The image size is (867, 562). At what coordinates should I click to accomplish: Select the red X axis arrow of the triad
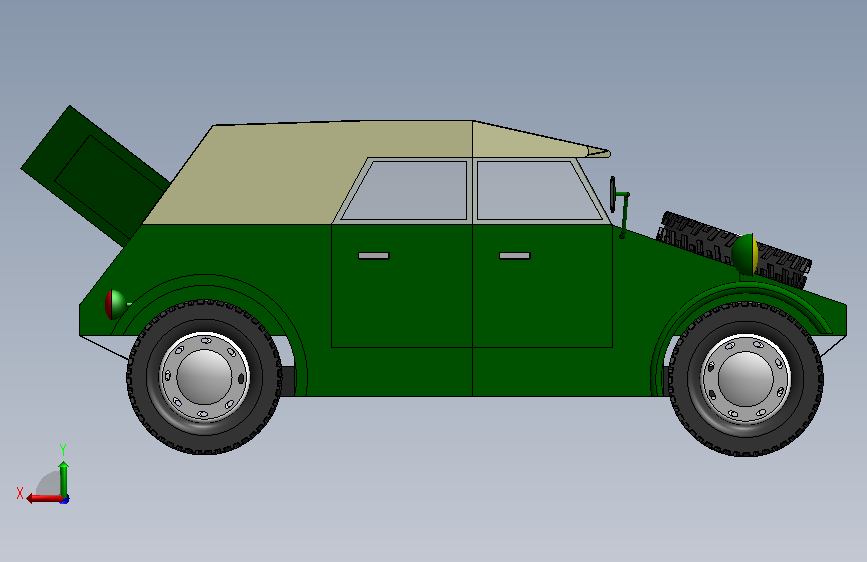coord(43,498)
